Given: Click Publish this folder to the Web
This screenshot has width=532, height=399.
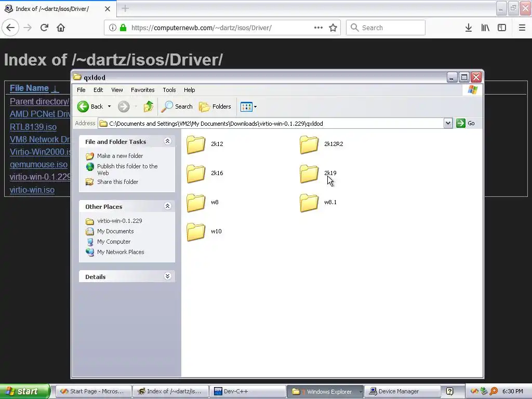Looking at the screenshot, I should tap(127, 169).
